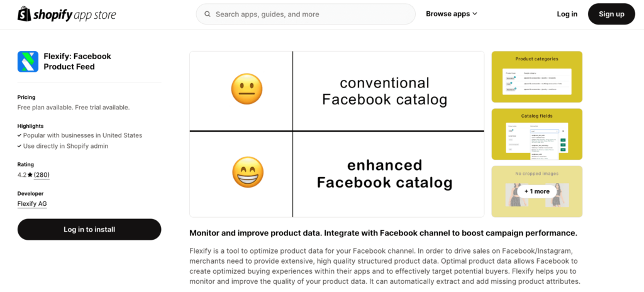
Task: Open the Catalog fields thumbnail
Action: tap(537, 134)
